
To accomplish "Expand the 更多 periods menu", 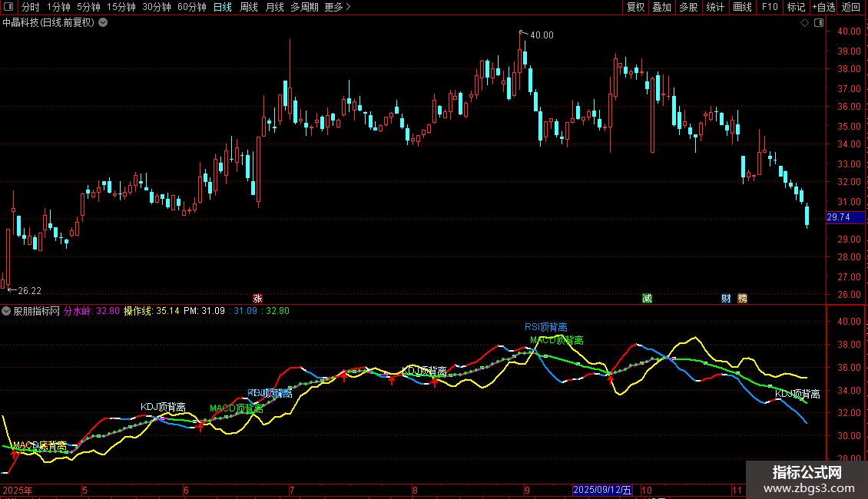I will 337,7.
